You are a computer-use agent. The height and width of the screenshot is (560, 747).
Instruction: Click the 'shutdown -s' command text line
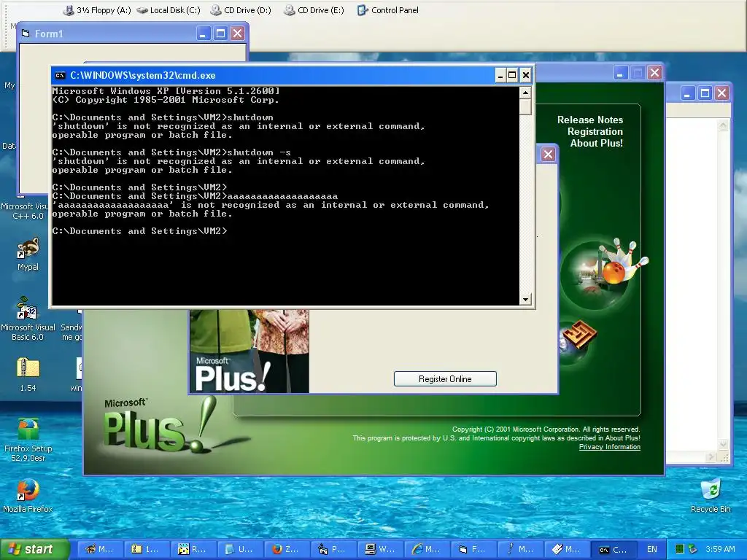pos(171,152)
